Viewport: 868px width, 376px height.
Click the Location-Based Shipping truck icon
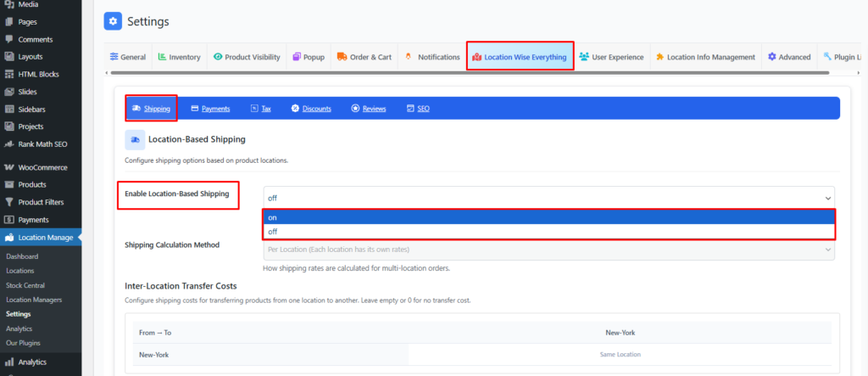[x=136, y=139]
